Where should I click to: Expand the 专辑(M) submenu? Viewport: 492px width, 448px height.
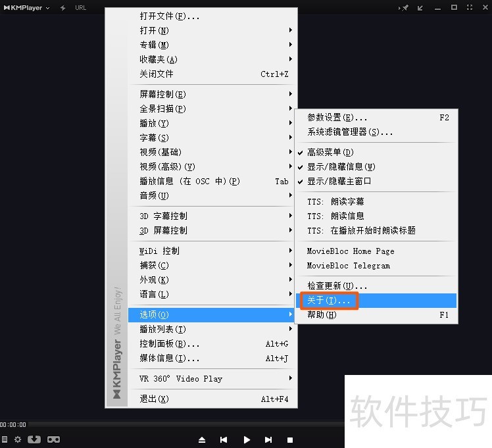click(x=212, y=45)
